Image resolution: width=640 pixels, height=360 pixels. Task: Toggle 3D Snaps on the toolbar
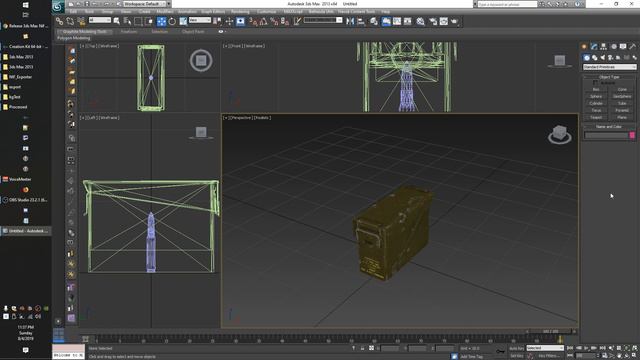253,21
